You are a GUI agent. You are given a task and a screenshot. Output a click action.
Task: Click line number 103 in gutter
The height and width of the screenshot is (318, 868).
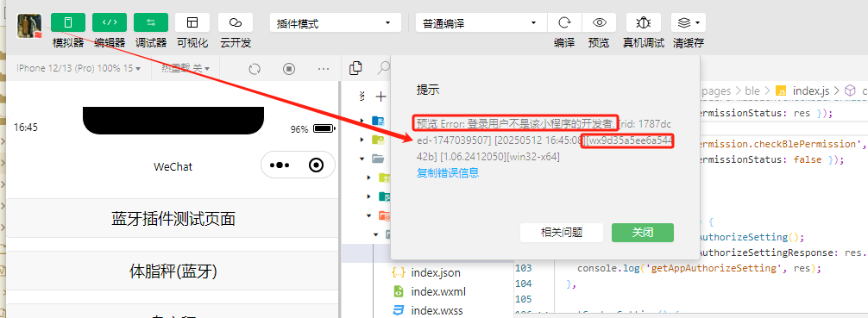coord(523,268)
